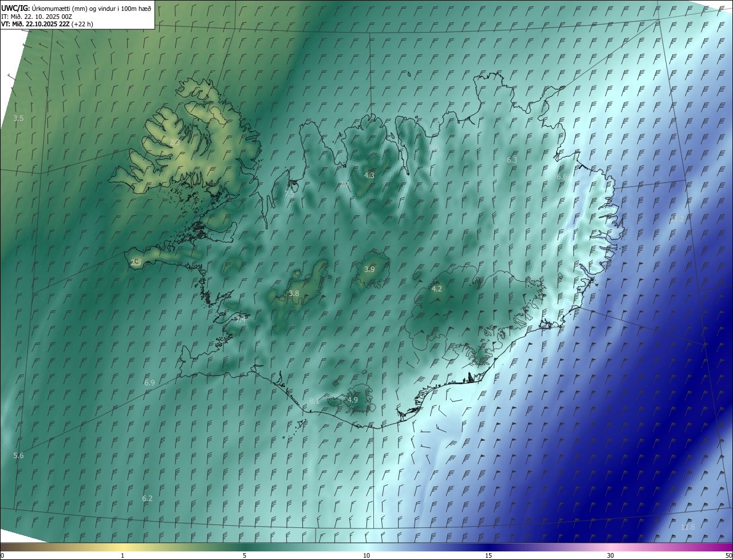Click the 30 tick on the color scale

(610, 555)
